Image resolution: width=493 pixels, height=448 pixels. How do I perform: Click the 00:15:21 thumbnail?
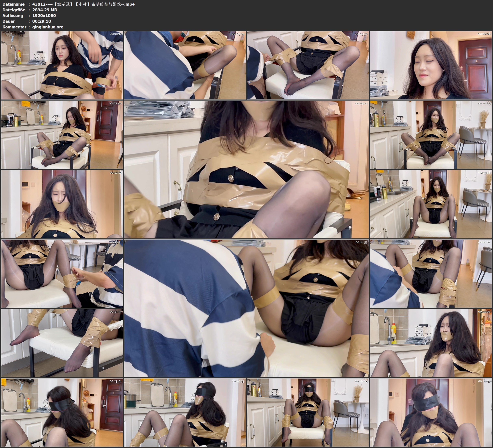(62, 273)
